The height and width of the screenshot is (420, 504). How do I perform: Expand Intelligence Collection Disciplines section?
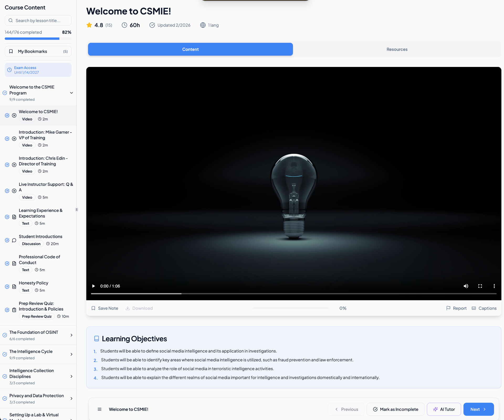(x=38, y=376)
